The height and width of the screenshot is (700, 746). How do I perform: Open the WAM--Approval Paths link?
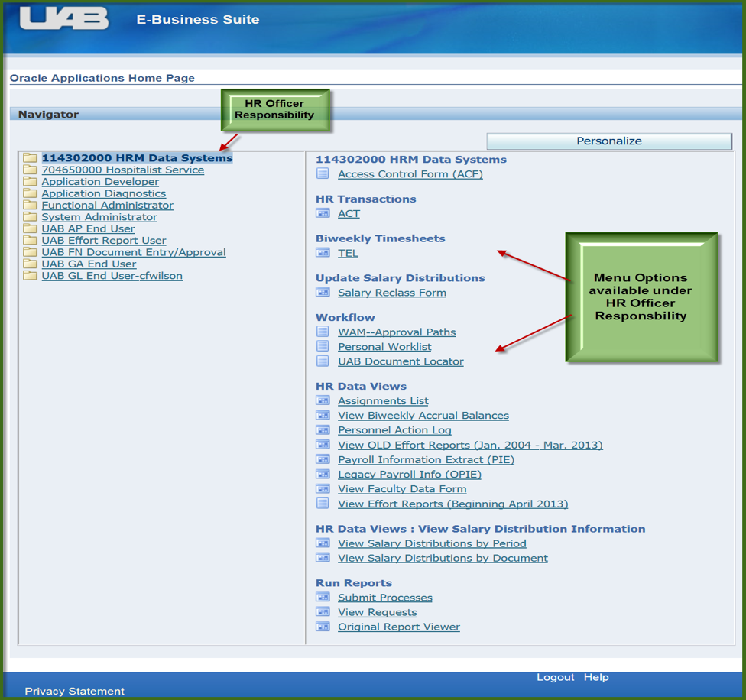click(x=397, y=332)
